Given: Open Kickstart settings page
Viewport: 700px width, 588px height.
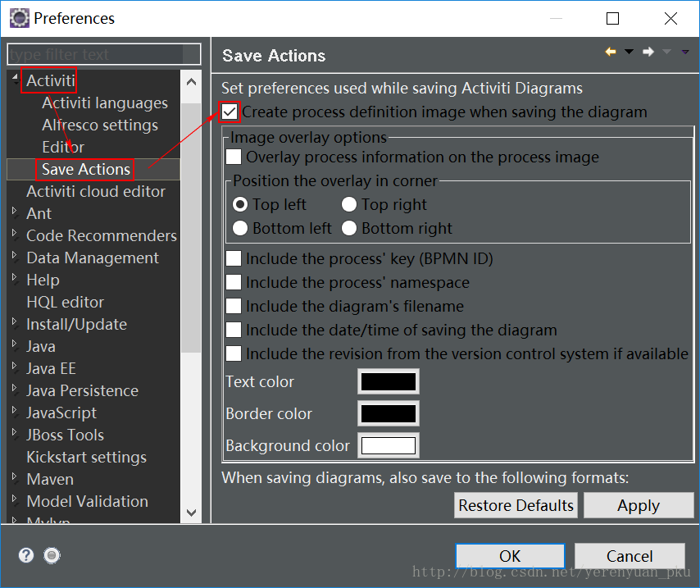Looking at the screenshot, I should tap(87, 457).
